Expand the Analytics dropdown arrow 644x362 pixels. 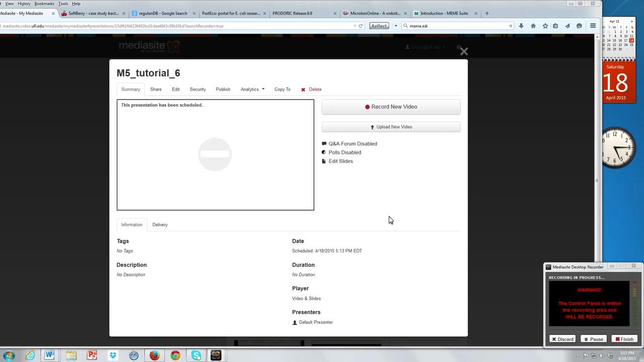coord(262,89)
